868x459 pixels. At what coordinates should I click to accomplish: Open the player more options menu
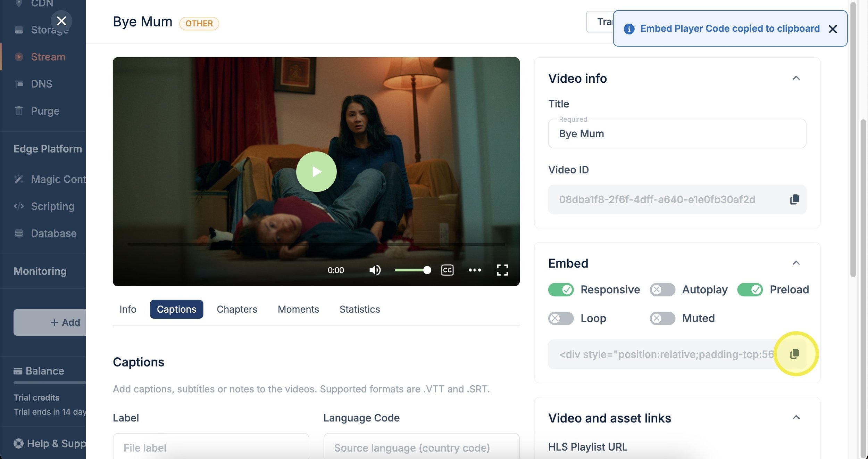(x=475, y=270)
